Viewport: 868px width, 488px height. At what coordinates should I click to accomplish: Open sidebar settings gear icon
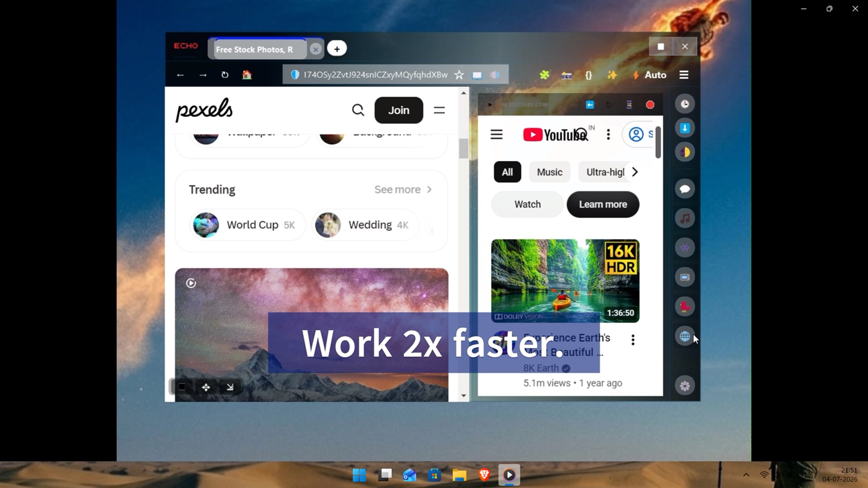(685, 386)
